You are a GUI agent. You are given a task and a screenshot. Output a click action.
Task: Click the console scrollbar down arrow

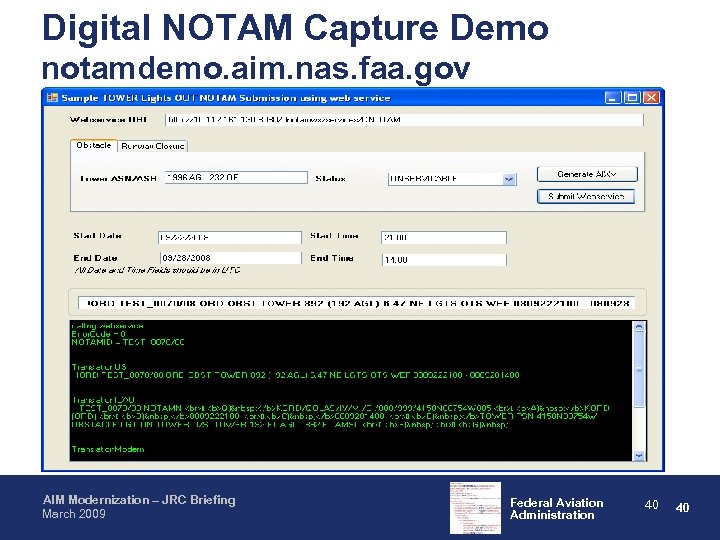pos(639,455)
